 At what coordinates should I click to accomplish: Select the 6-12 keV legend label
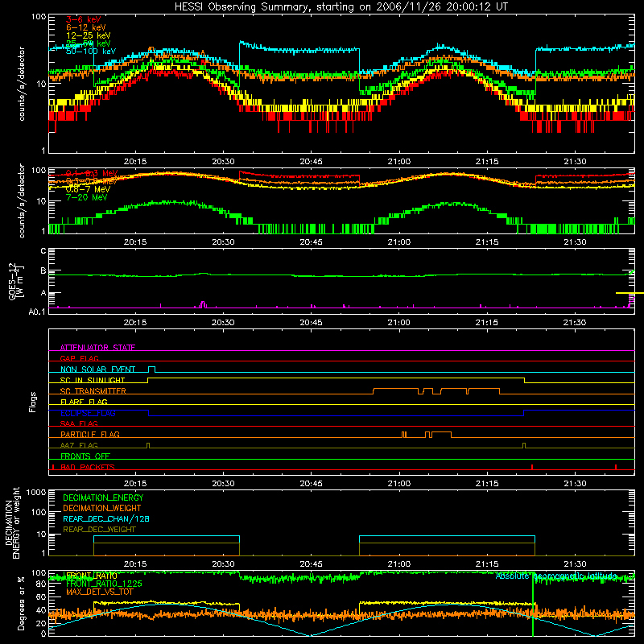tap(86, 27)
